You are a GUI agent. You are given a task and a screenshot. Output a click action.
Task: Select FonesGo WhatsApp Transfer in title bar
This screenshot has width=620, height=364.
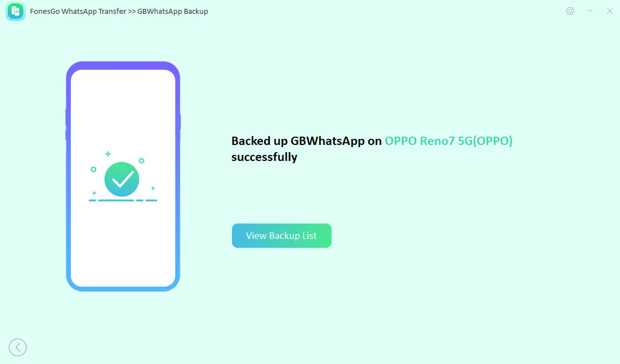tap(77, 11)
